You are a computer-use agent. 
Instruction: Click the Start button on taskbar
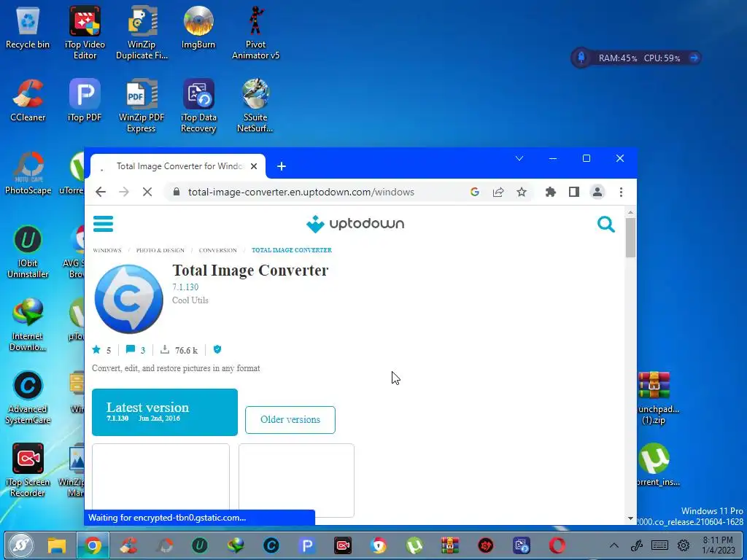pos(20,545)
